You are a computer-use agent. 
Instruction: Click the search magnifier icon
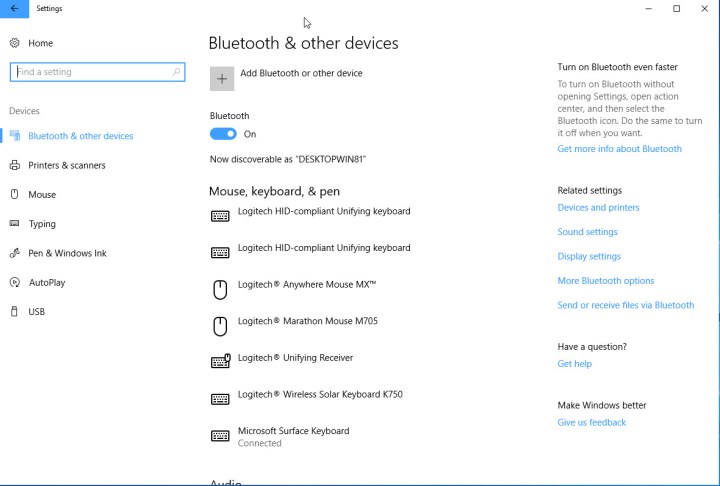[177, 72]
